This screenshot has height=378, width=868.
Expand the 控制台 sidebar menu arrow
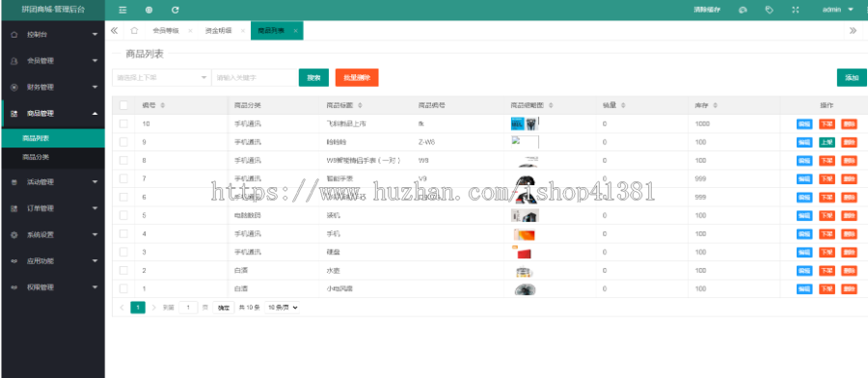(95, 35)
